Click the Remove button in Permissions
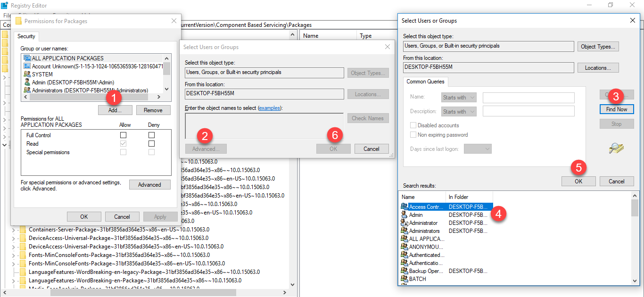 (x=153, y=110)
